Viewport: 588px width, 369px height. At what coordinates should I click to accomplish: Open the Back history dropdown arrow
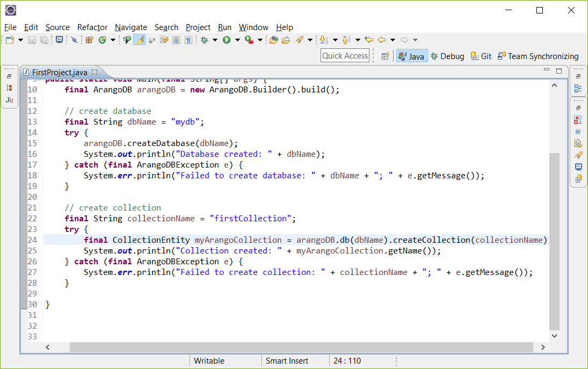[x=393, y=40]
